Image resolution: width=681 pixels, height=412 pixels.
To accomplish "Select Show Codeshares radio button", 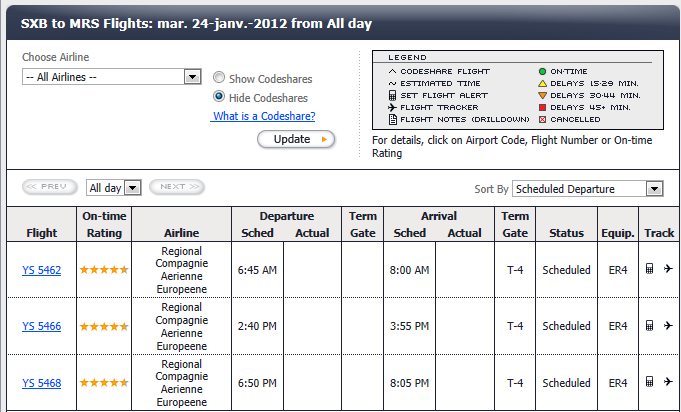I will 219,78.
